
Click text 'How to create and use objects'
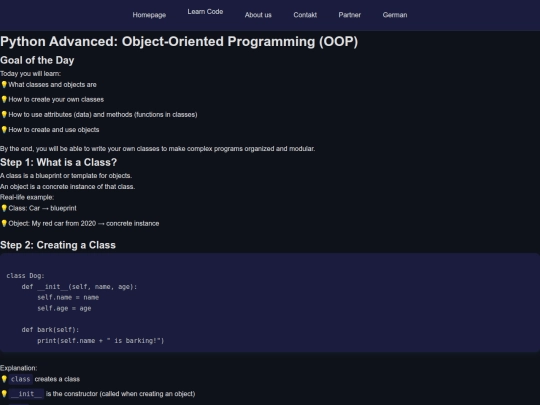(54, 130)
